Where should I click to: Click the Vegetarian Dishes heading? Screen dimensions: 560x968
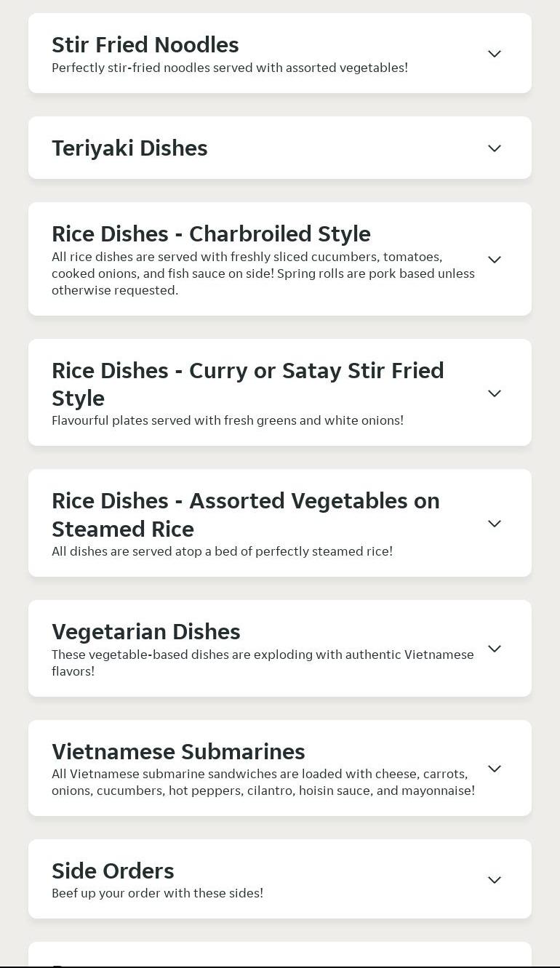[145, 632]
